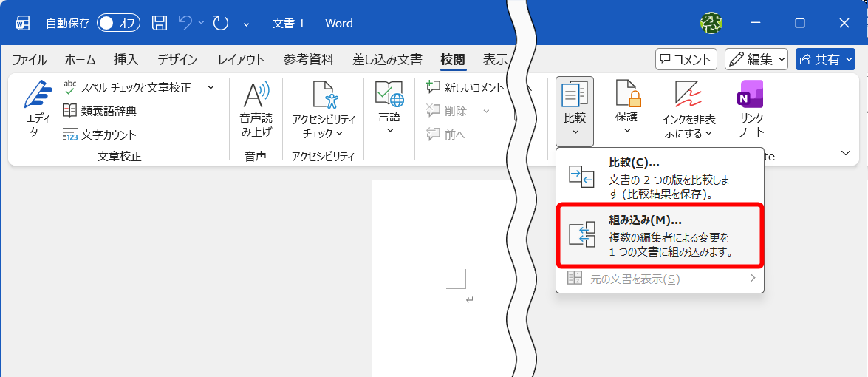This screenshot has height=377, width=868.
Task: Switch to the 挿入 tab
Action: click(126, 60)
